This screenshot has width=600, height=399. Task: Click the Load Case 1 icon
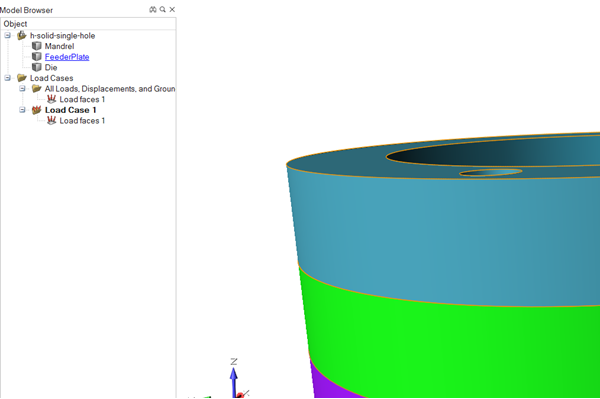coord(37,110)
